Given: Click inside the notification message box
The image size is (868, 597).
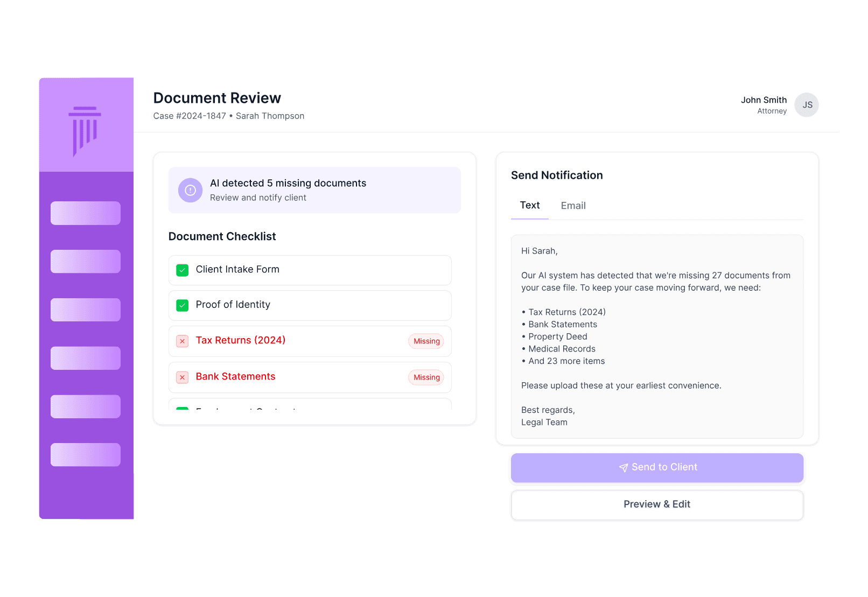Looking at the screenshot, I should click(x=657, y=336).
